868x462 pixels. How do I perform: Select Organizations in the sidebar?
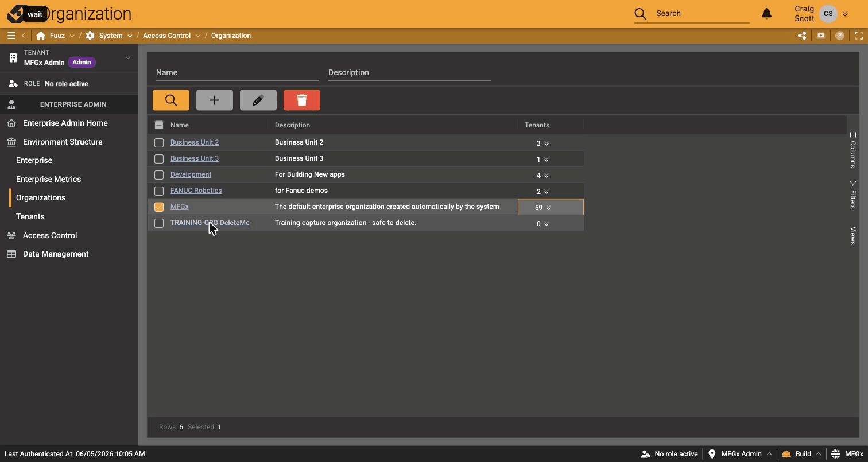click(x=41, y=197)
